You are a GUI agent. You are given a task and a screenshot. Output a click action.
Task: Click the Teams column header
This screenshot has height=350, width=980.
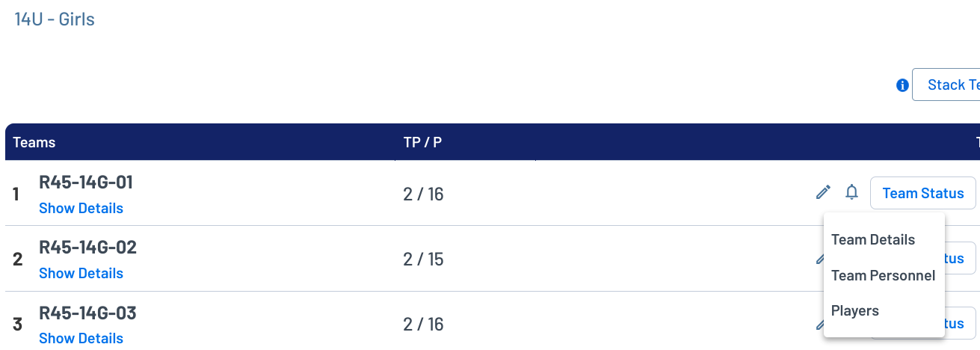pos(34,142)
